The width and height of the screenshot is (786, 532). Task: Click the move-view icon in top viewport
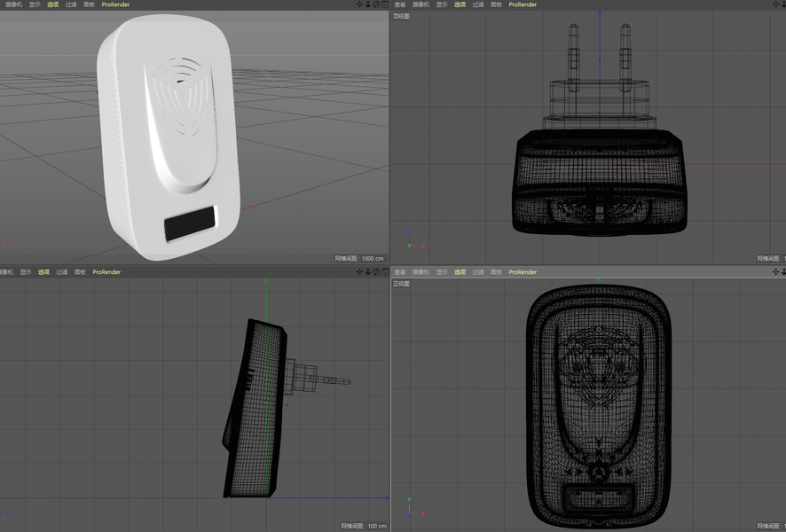pos(776,4)
